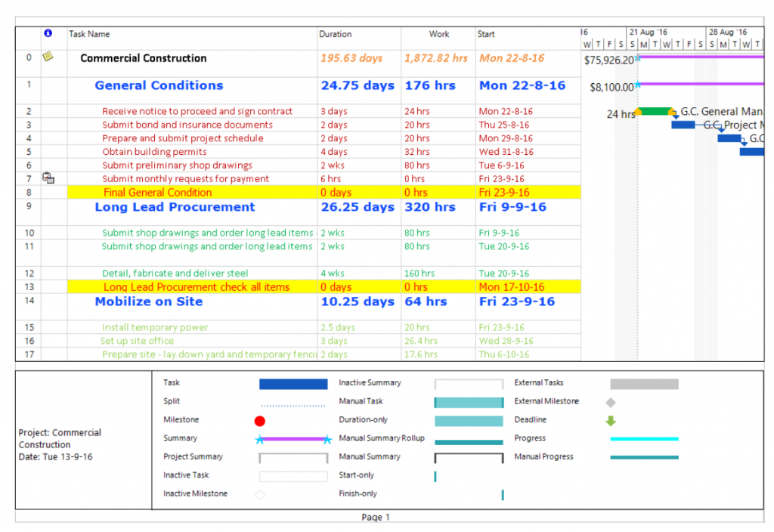Select the Task Name column header
The image size is (774, 532).
89,34
